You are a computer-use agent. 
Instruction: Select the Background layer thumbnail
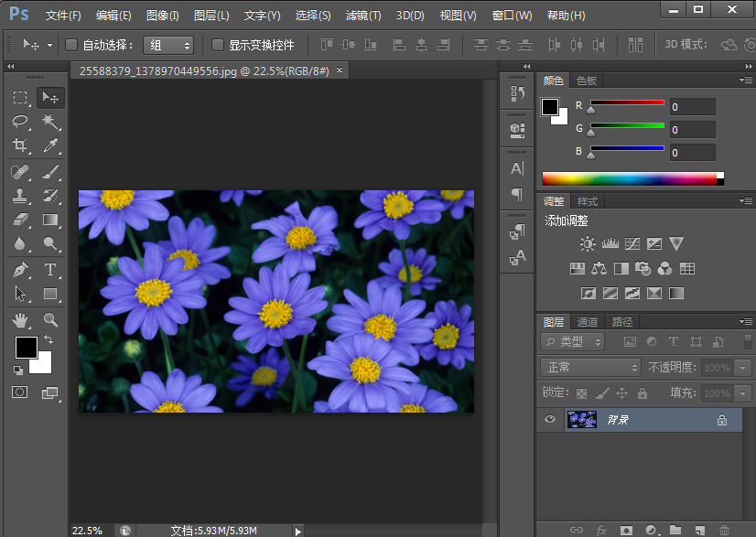tap(582, 419)
